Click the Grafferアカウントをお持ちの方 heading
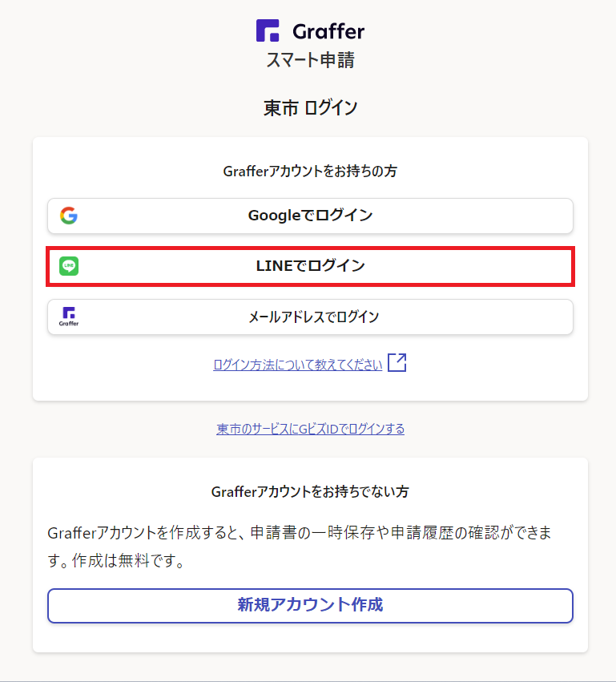 point(310,172)
